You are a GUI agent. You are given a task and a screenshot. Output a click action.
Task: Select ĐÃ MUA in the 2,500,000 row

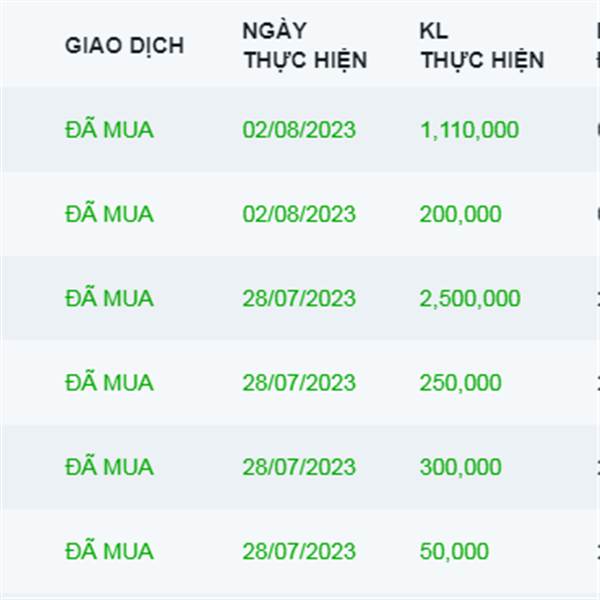tap(109, 297)
